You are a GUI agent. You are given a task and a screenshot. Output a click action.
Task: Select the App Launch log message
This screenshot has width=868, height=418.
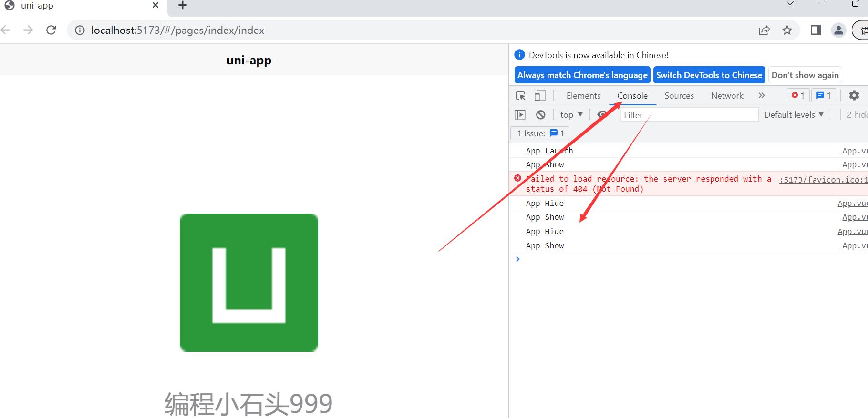[x=549, y=151]
